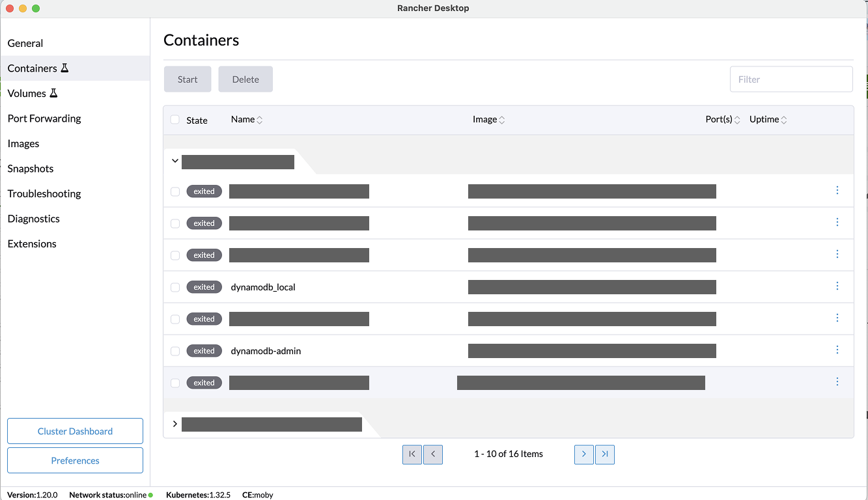868x500 pixels.
Task: Go to the next page of containers
Action: click(584, 454)
